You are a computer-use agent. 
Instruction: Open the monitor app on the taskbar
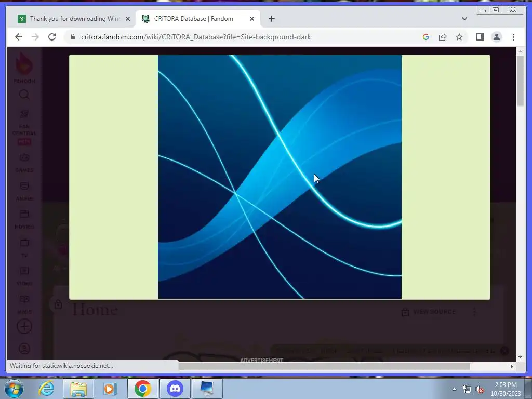(x=207, y=389)
